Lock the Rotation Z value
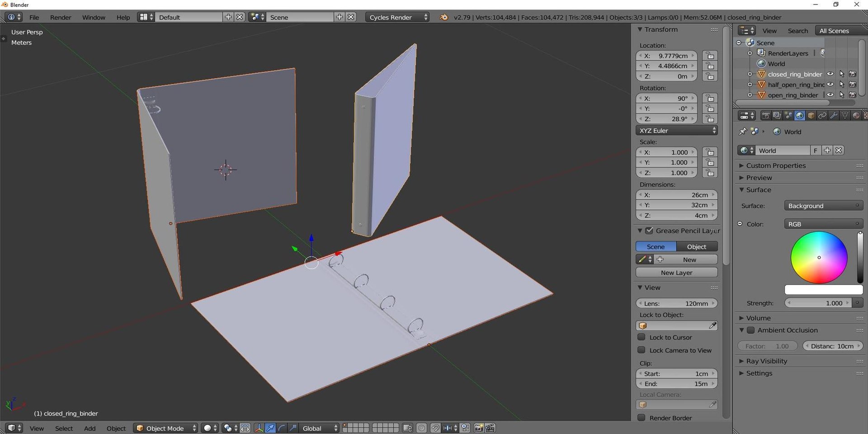 click(x=710, y=119)
